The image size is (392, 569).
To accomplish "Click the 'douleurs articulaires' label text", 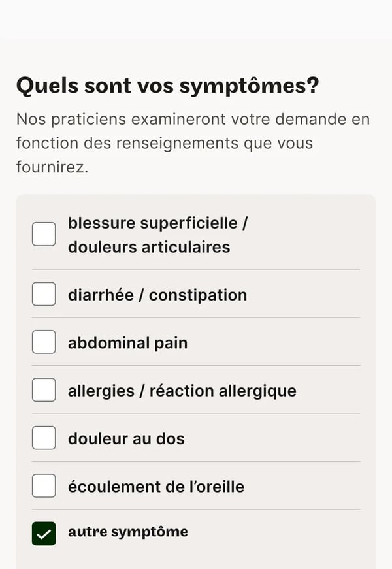I will coord(149,247).
